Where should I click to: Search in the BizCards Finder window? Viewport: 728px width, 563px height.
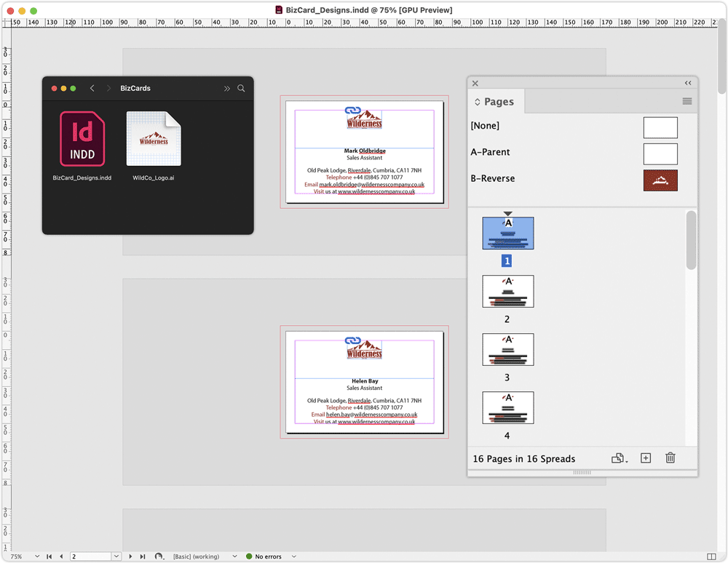(241, 88)
